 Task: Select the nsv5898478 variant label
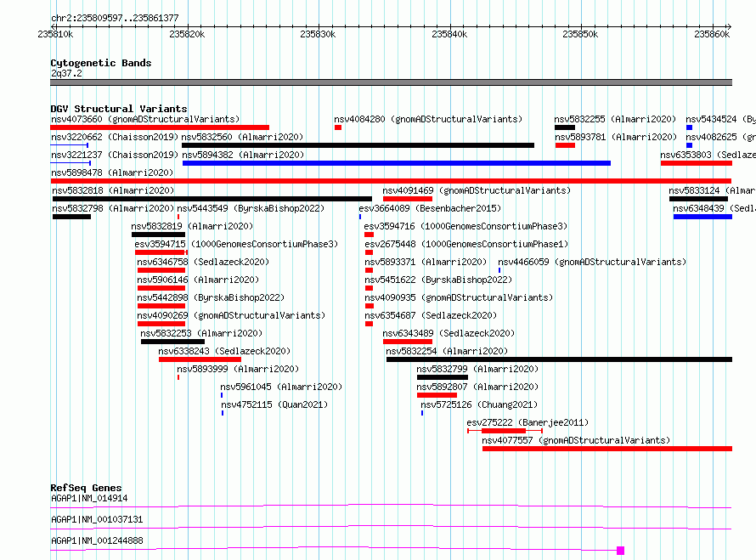[112, 173]
